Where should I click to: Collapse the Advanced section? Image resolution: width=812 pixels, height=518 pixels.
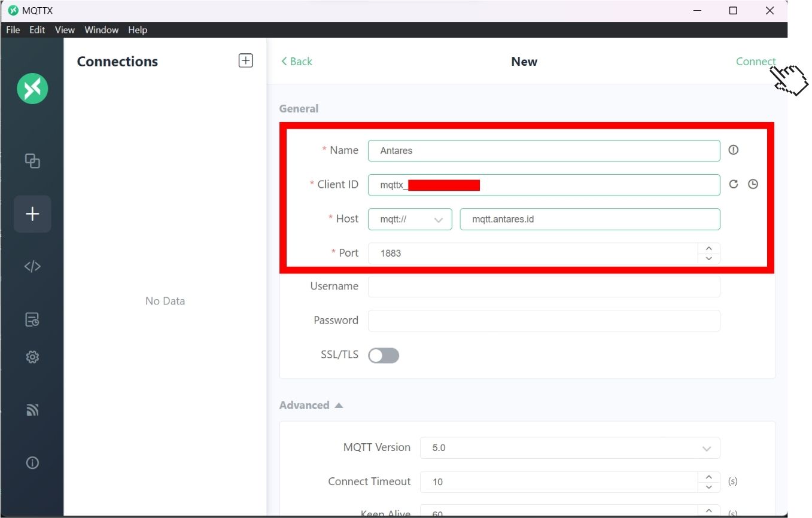tap(311, 405)
